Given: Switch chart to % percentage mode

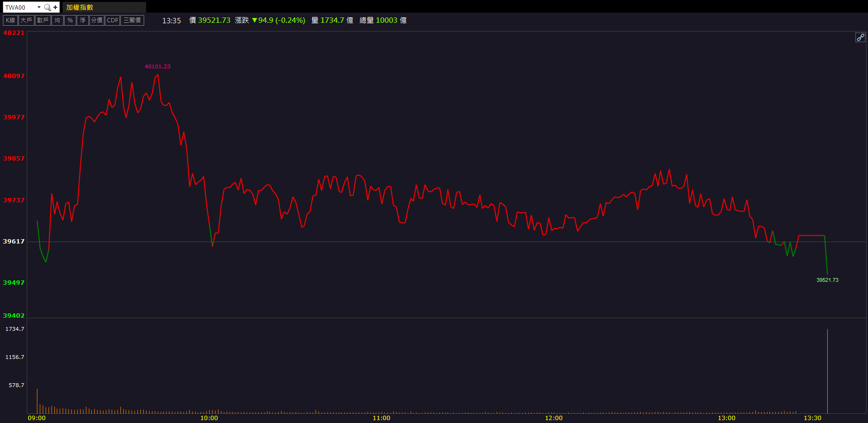Looking at the screenshot, I should (70, 20).
